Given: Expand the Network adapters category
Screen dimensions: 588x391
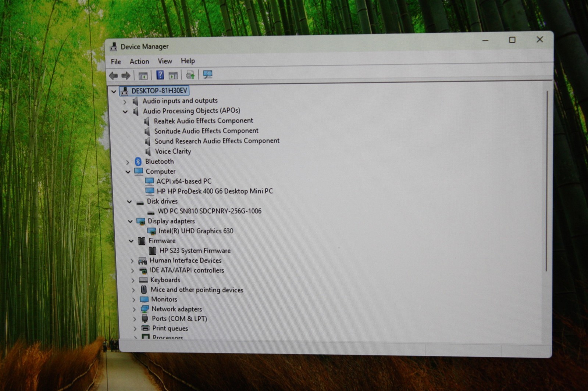Looking at the screenshot, I should pyautogui.click(x=134, y=309).
